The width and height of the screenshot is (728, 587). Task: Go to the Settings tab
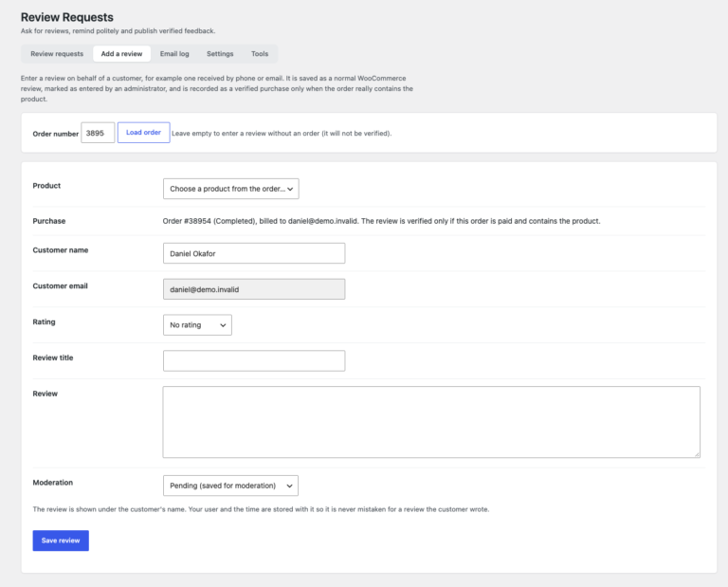coord(220,54)
